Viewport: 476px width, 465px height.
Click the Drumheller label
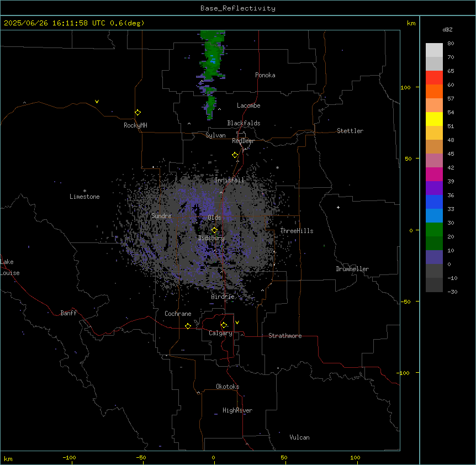pyautogui.click(x=352, y=269)
